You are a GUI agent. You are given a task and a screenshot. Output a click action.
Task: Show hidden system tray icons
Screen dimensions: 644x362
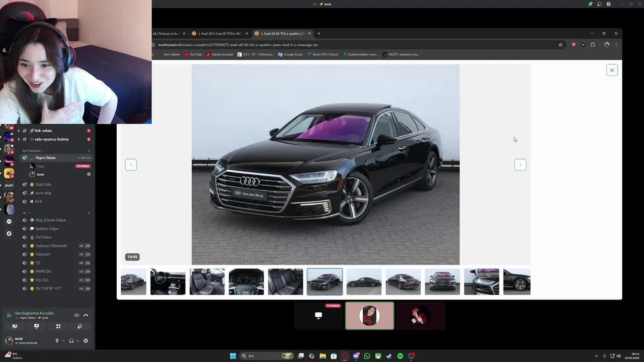click(x=597, y=356)
